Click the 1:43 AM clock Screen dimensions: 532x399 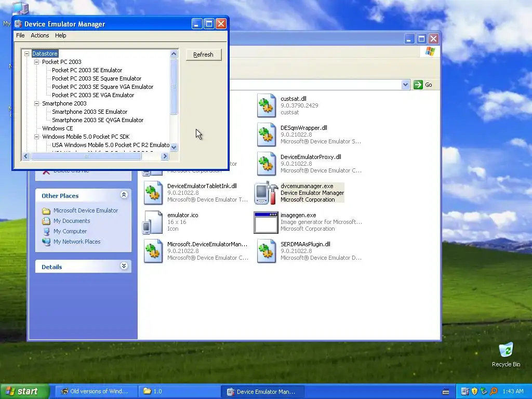point(513,392)
